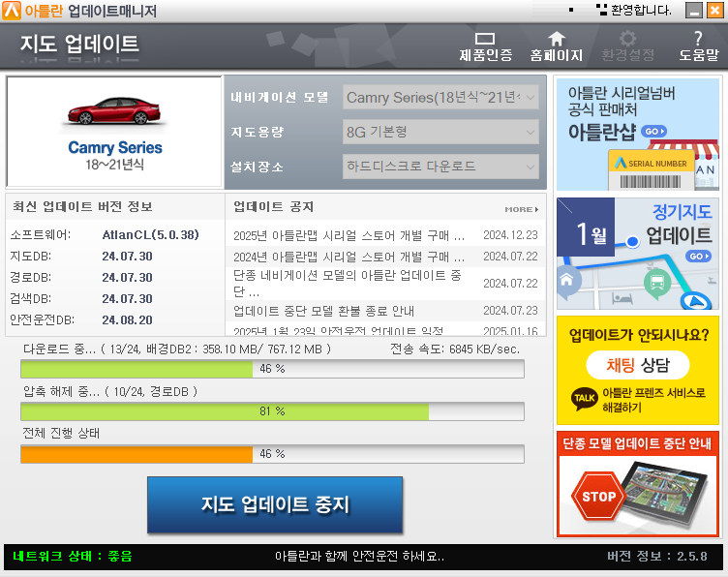Open notice '2025년 1월 23일 안전운전 업데이트 일정'

(x=339, y=330)
